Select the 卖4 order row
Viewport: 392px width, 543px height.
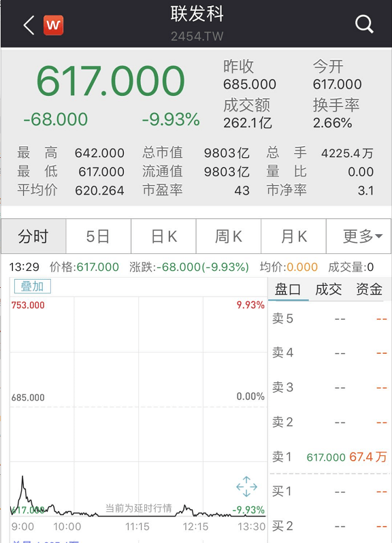pyautogui.click(x=329, y=352)
